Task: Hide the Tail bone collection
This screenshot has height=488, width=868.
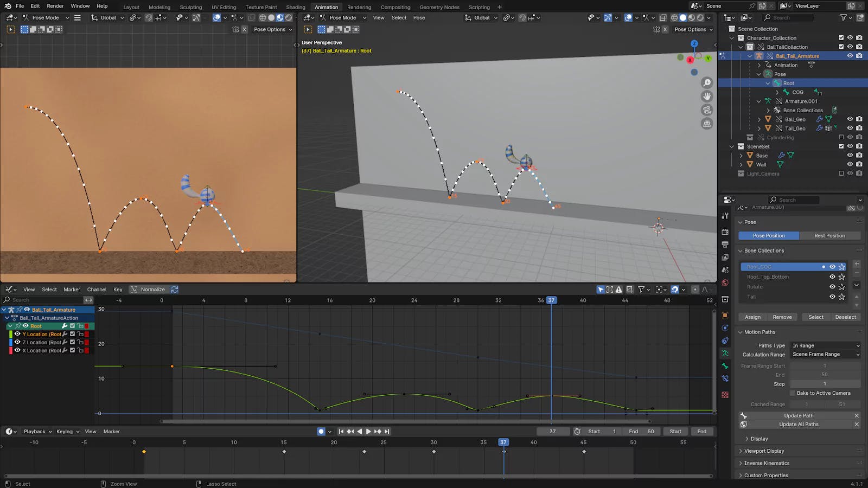Action: (832, 297)
